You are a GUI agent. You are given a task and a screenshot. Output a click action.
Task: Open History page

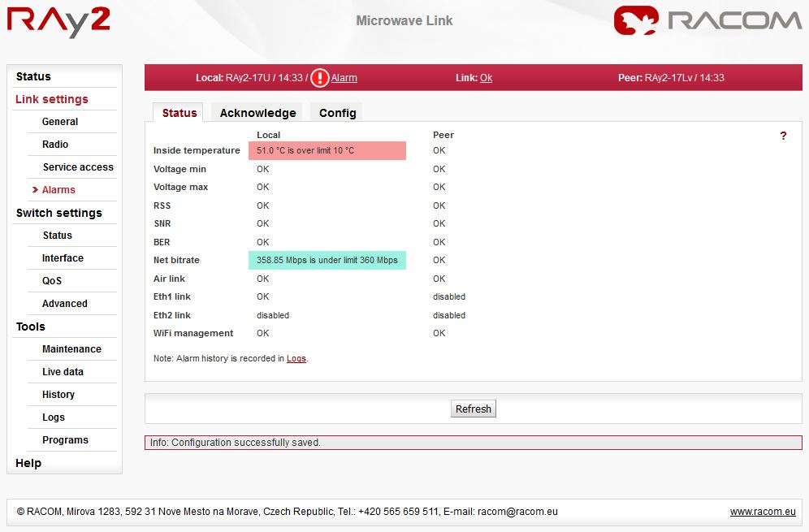click(x=58, y=394)
